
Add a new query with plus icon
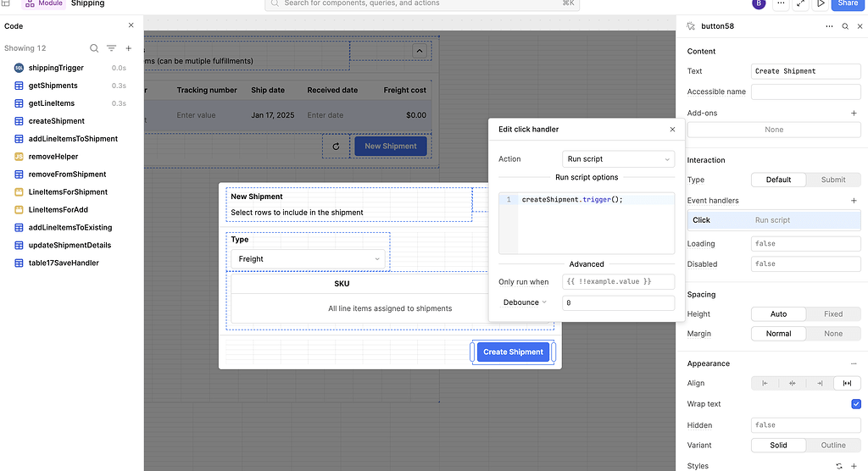pos(129,48)
